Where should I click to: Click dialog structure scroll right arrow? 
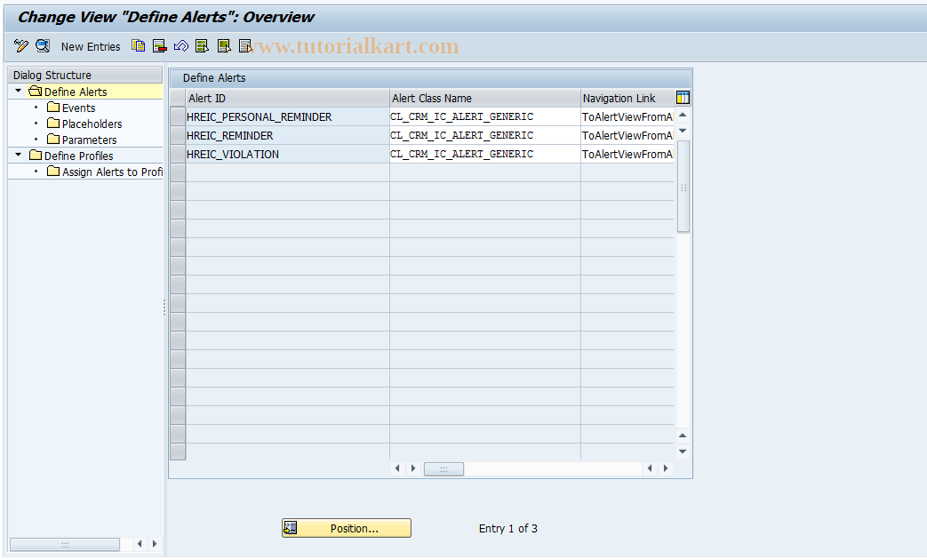click(x=155, y=544)
